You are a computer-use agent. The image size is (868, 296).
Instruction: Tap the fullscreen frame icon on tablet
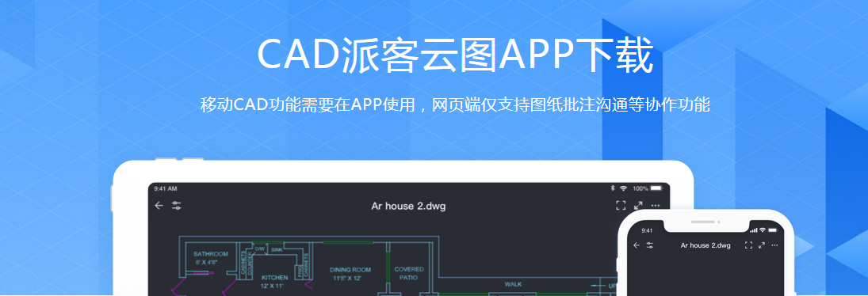(x=621, y=206)
